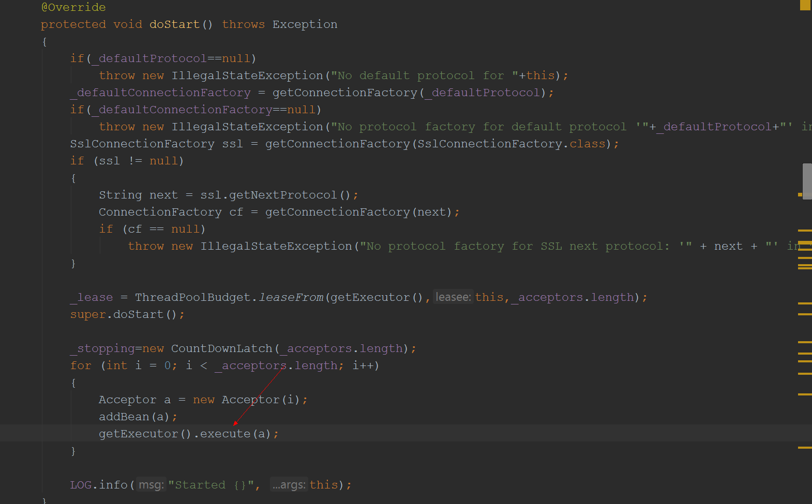This screenshot has height=504, width=812.
Task: Click the _lease field
Action: 92,297
